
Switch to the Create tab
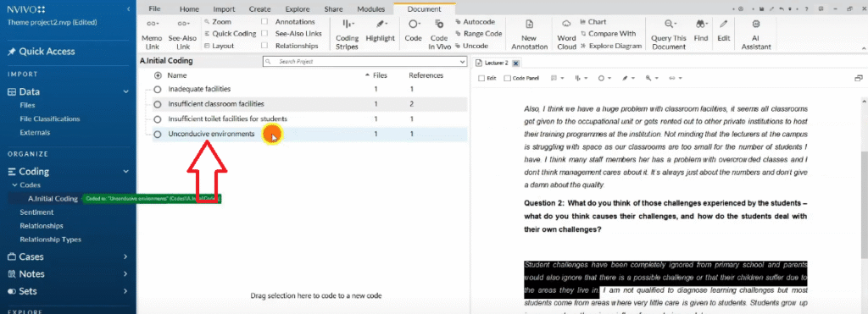click(x=259, y=8)
